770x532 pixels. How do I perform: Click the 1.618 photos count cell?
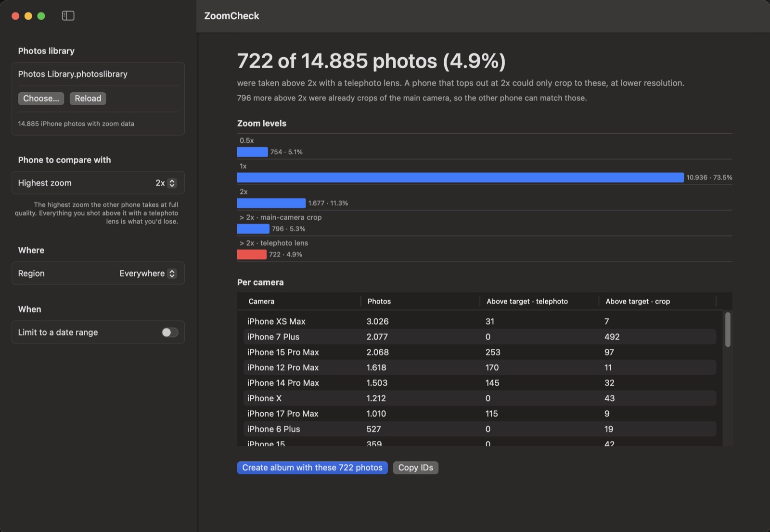click(376, 367)
